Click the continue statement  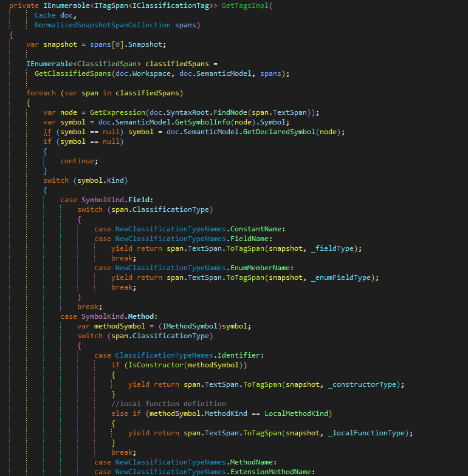click(x=77, y=161)
